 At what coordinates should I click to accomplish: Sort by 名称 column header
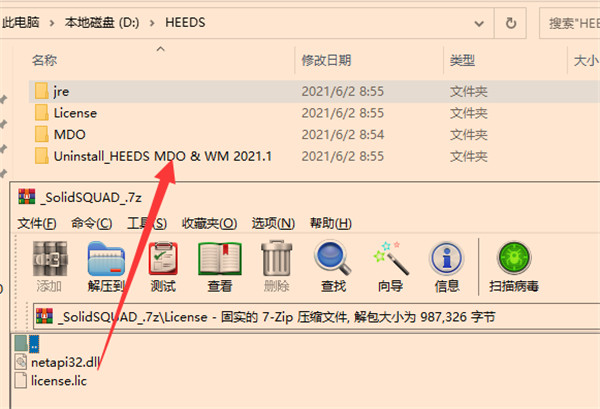[x=44, y=60]
